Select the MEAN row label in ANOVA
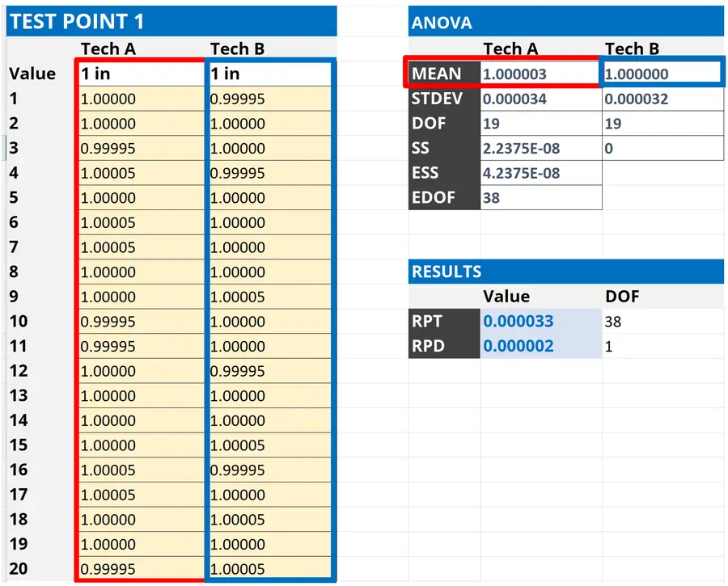 444,74
